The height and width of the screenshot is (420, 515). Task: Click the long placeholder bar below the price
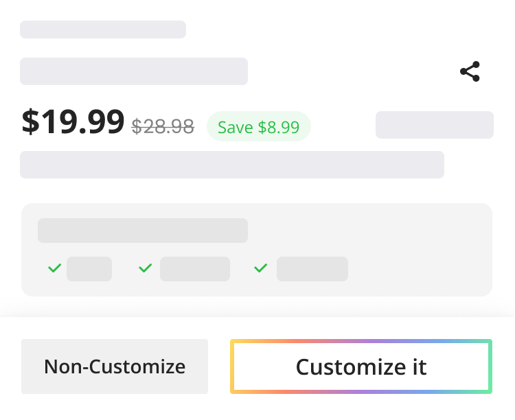click(232, 165)
